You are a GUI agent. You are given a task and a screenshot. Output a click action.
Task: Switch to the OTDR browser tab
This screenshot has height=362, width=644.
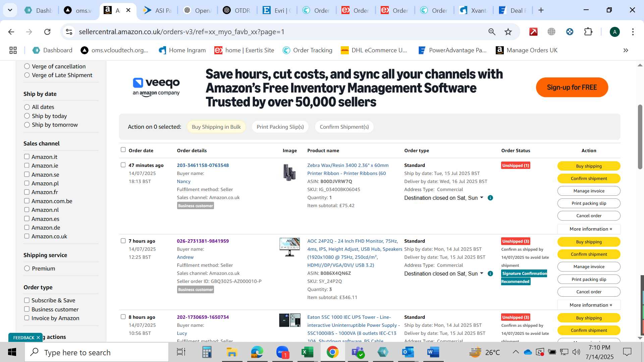click(237, 10)
